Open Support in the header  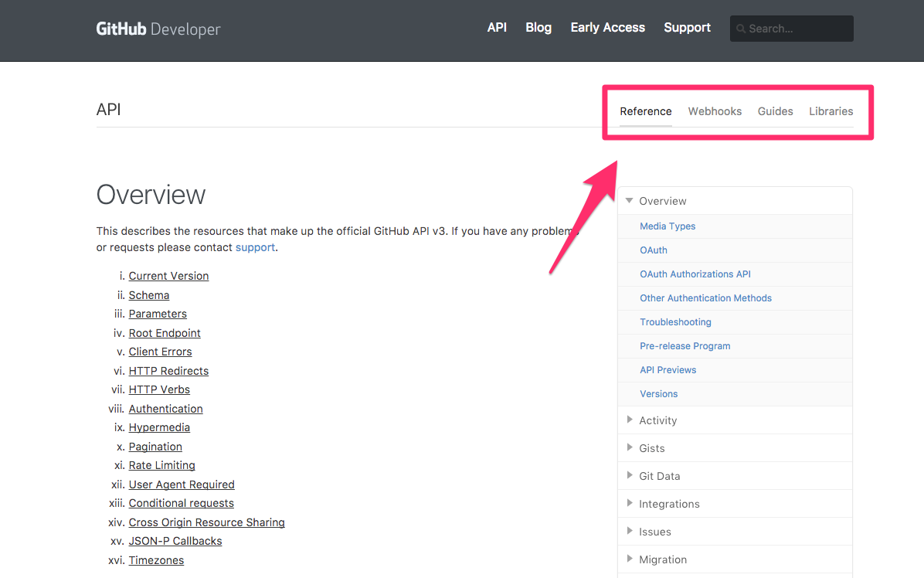[x=687, y=28]
